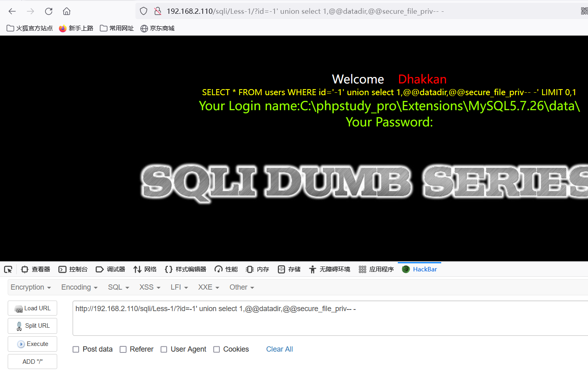Click the ADD "/" button
This screenshot has height=382, width=588.
pyautogui.click(x=32, y=362)
